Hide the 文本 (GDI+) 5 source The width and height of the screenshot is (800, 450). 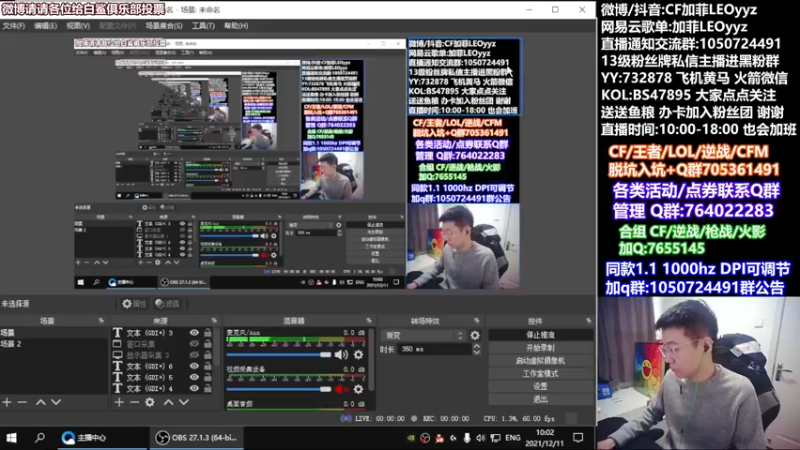(194, 378)
